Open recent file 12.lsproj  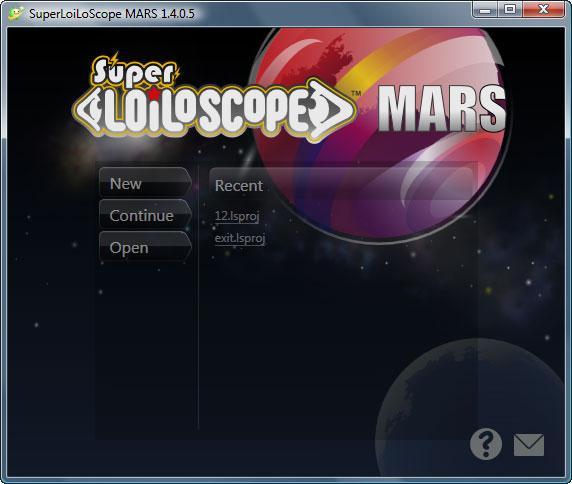(x=237, y=216)
